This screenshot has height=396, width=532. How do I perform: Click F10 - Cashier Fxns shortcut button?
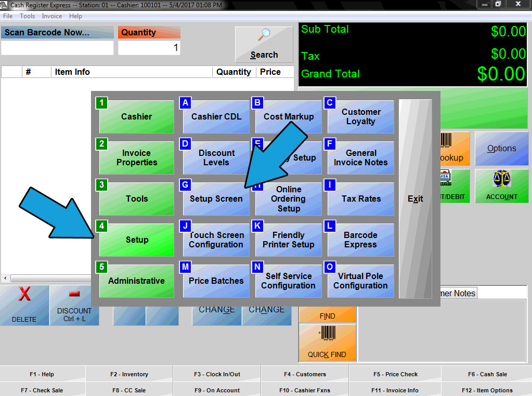click(305, 390)
